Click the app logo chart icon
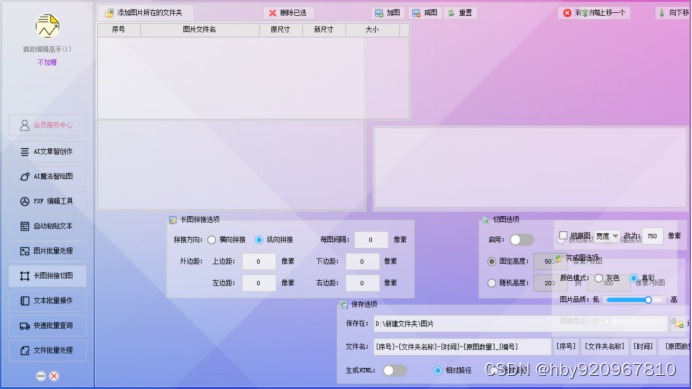 click(47, 26)
